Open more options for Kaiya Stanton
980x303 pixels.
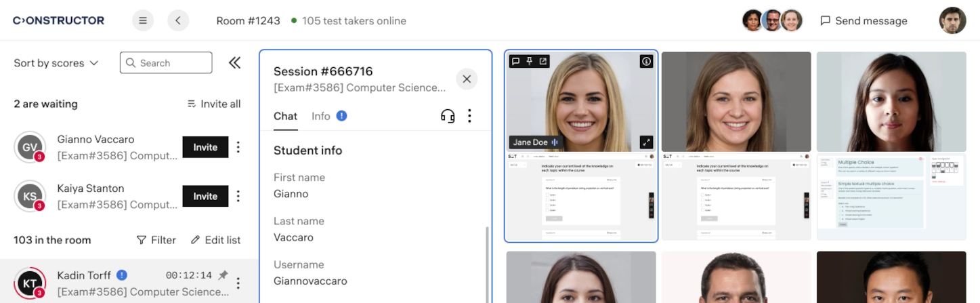(x=238, y=196)
